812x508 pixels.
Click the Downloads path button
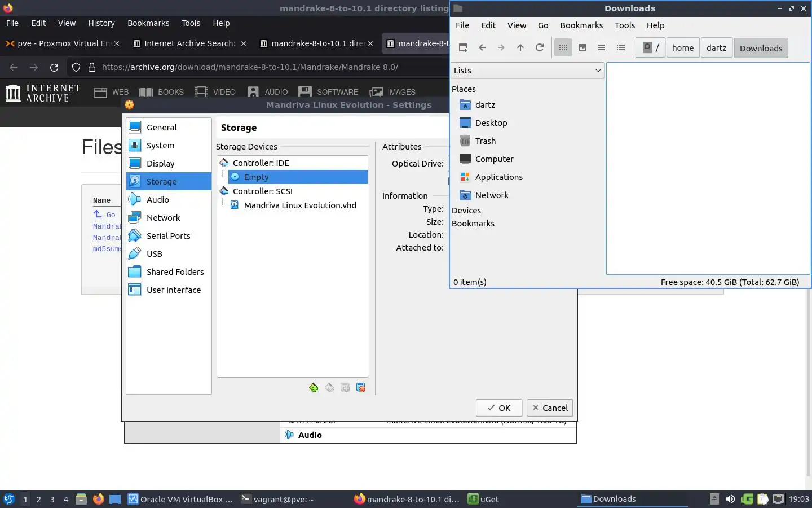(x=761, y=48)
